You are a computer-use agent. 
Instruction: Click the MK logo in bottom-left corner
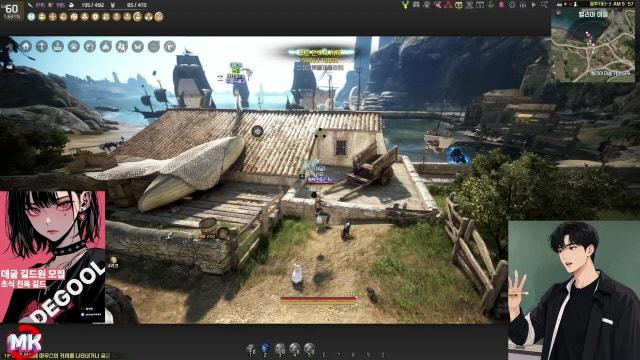(24, 342)
